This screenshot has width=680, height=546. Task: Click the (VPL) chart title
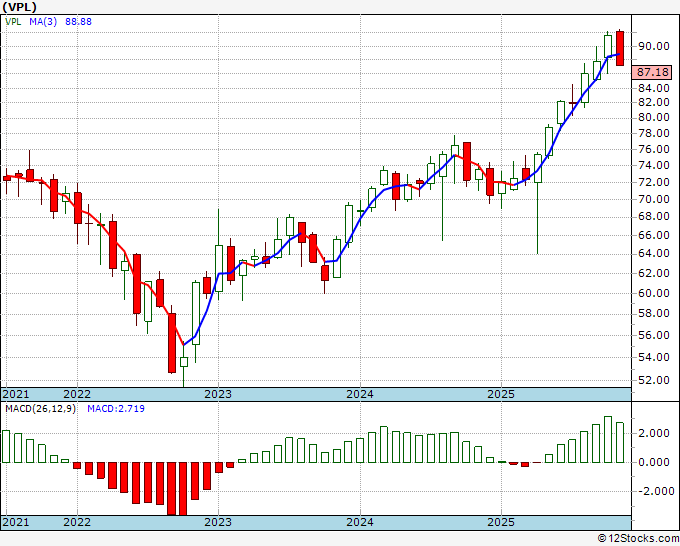(x=20, y=7)
